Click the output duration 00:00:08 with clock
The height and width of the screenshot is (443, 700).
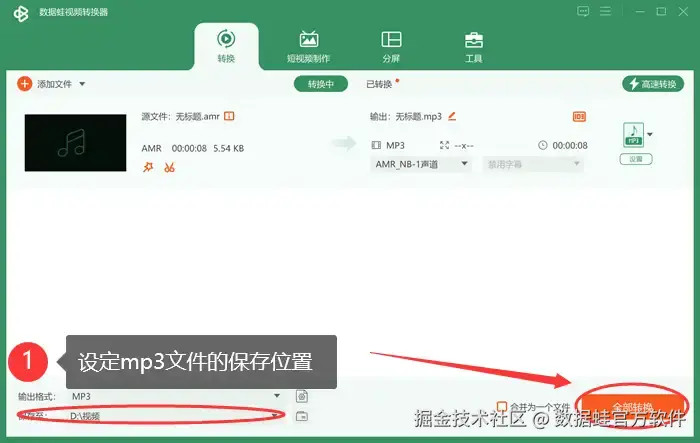click(563, 145)
